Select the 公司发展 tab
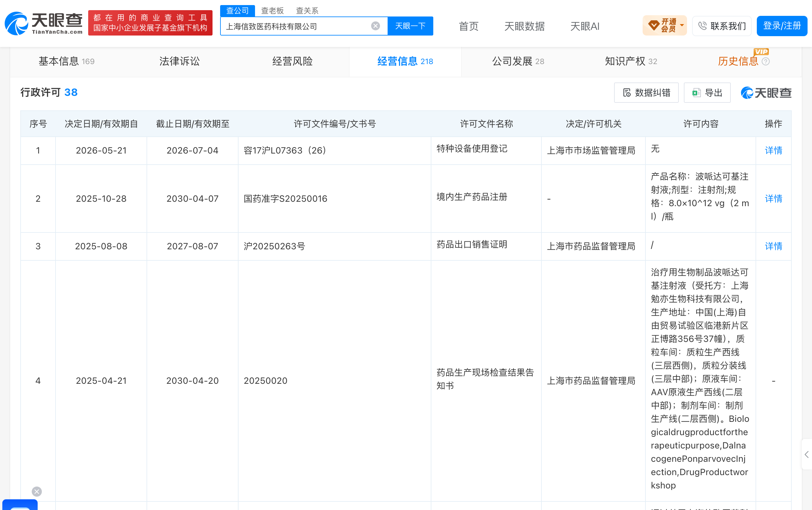The width and height of the screenshot is (812, 510). 518,61
